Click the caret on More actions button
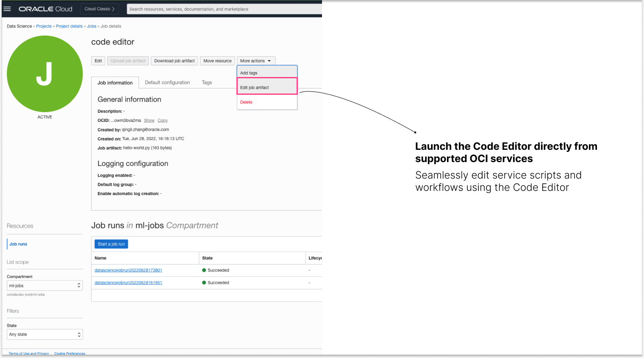 tap(269, 61)
